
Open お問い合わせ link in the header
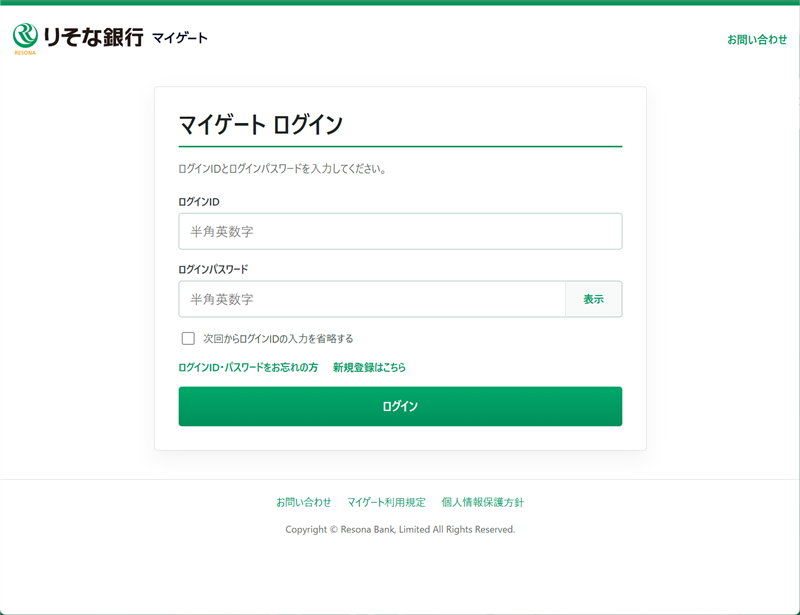(757, 39)
